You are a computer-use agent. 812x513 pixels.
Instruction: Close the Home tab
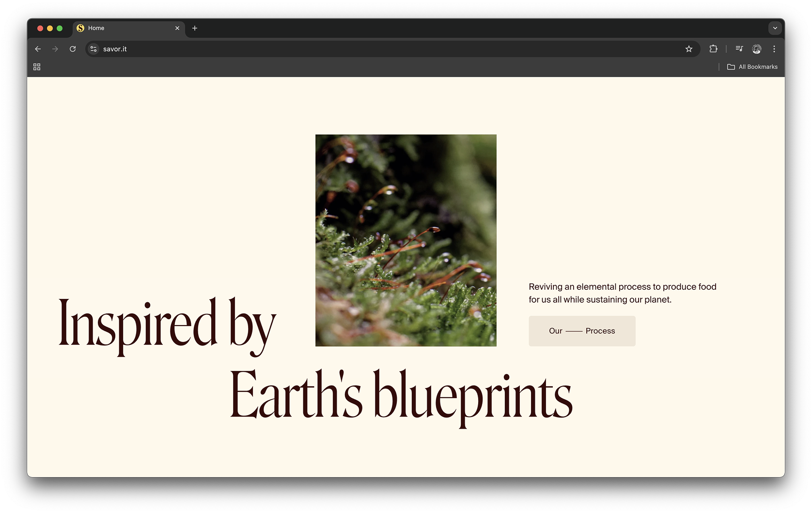click(x=177, y=28)
